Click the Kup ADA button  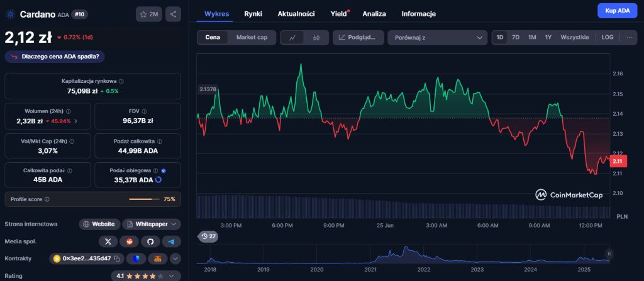click(618, 11)
